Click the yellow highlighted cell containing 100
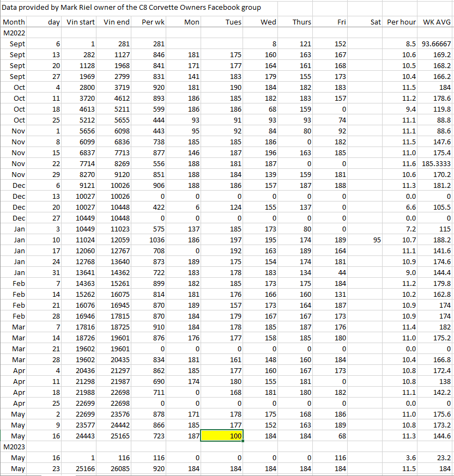454x476 pixels. point(222,436)
